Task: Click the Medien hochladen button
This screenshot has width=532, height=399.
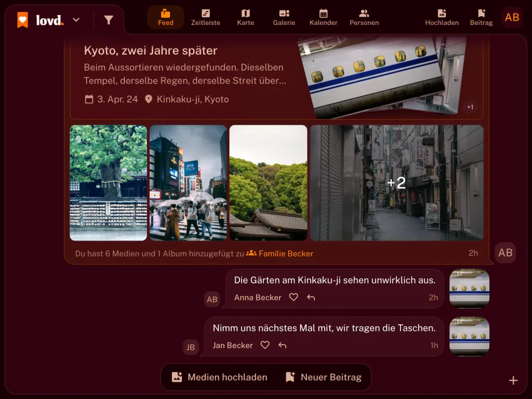Action: (x=220, y=377)
